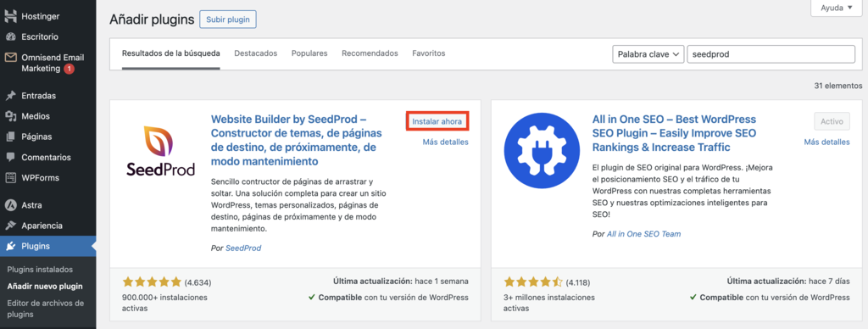
Task: Open Añadir nuevo plugin submenu item
Action: click(x=45, y=287)
